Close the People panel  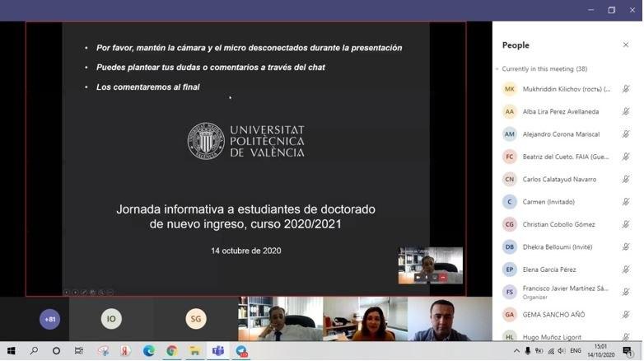625,45
